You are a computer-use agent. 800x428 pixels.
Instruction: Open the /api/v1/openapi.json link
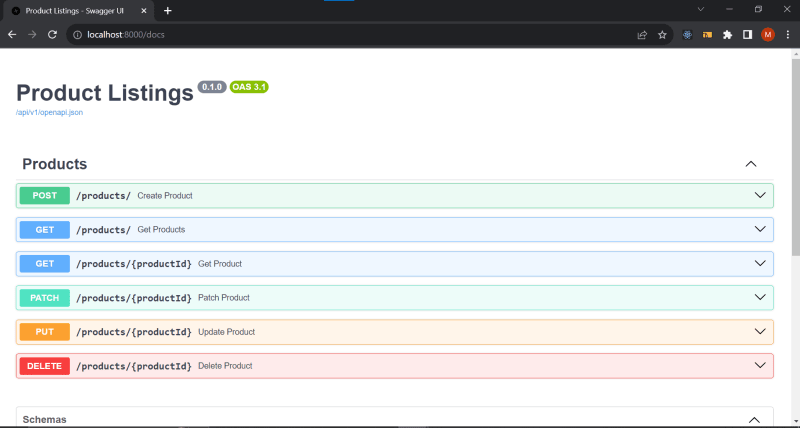(49, 112)
